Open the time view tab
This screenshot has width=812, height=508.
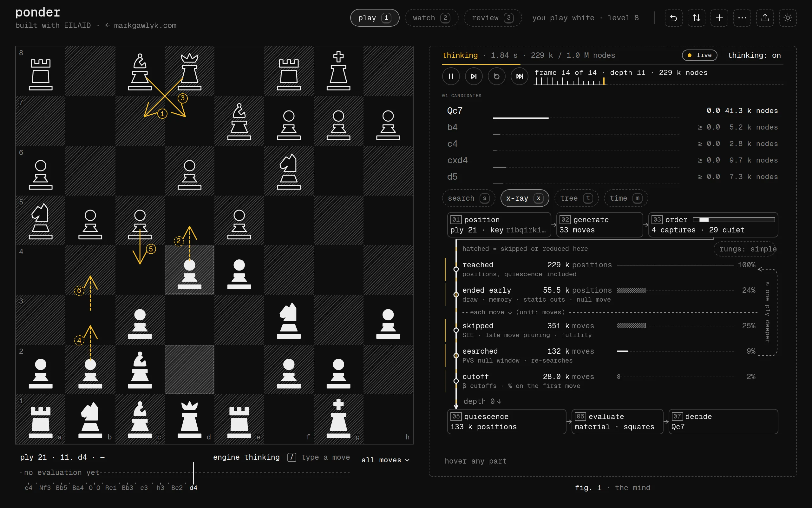[x=626, y=198]
